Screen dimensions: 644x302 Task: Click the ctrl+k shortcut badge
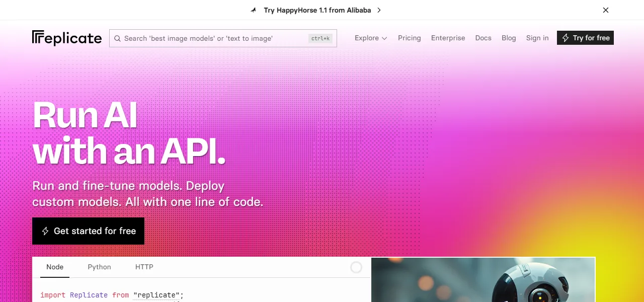click(320, 38)
